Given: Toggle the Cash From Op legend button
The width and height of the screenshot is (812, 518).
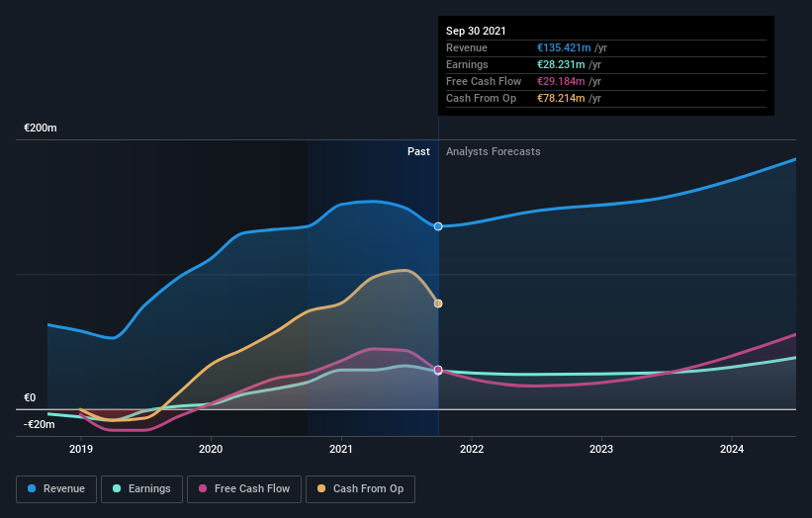Looking at the screenshot, I should pos(360,489).
